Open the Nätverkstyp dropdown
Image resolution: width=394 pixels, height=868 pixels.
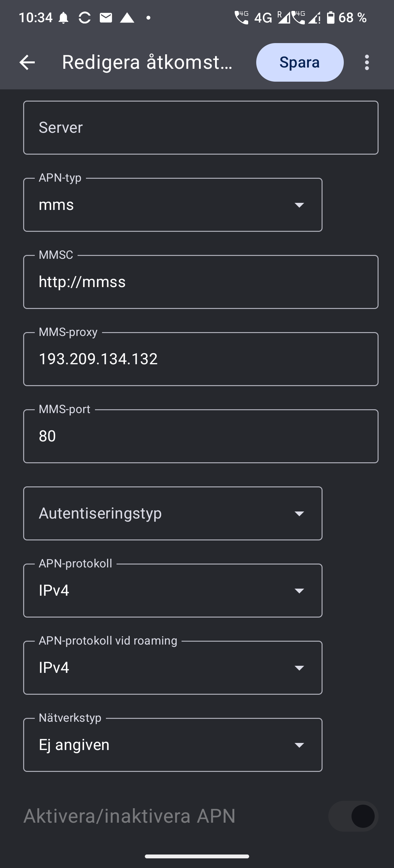coord(173,745)
